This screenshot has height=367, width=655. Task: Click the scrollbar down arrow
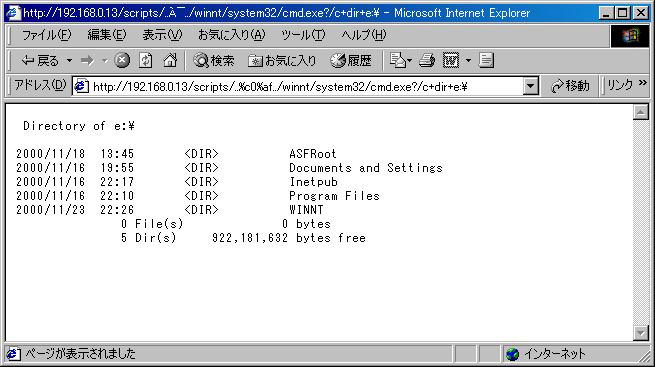click(x=641, y=333)
